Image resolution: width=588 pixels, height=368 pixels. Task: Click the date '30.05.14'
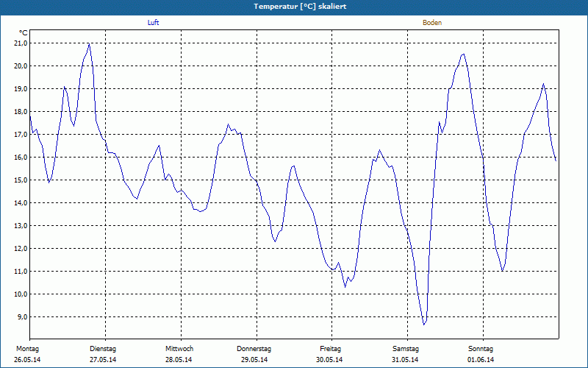(329, 360)
